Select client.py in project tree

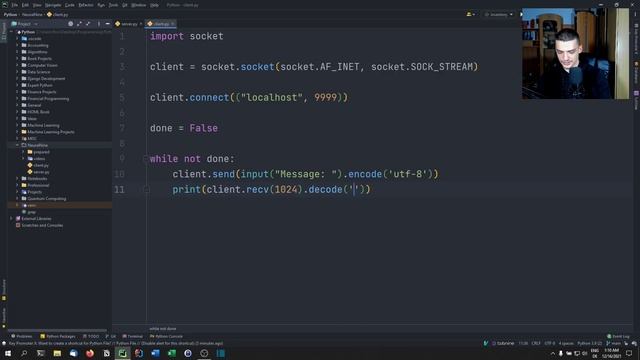click(x=41, y=165)
